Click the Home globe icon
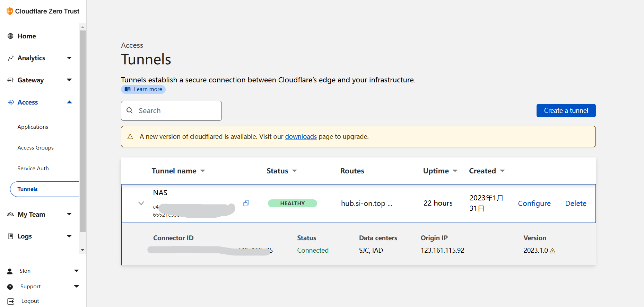Image resolution: width=644 pixels, height=307 pixels. (x=10, y=36)
